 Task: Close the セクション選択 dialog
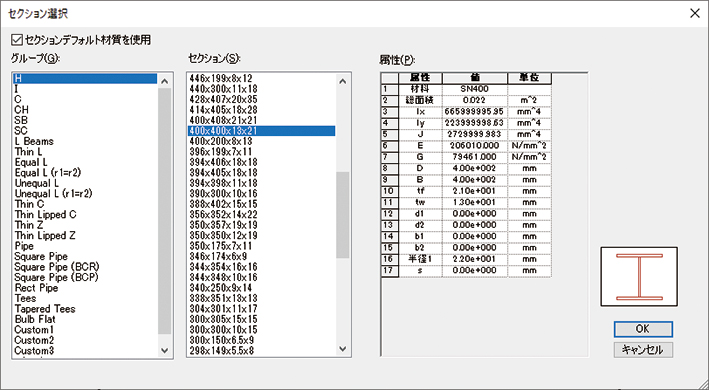695,13
